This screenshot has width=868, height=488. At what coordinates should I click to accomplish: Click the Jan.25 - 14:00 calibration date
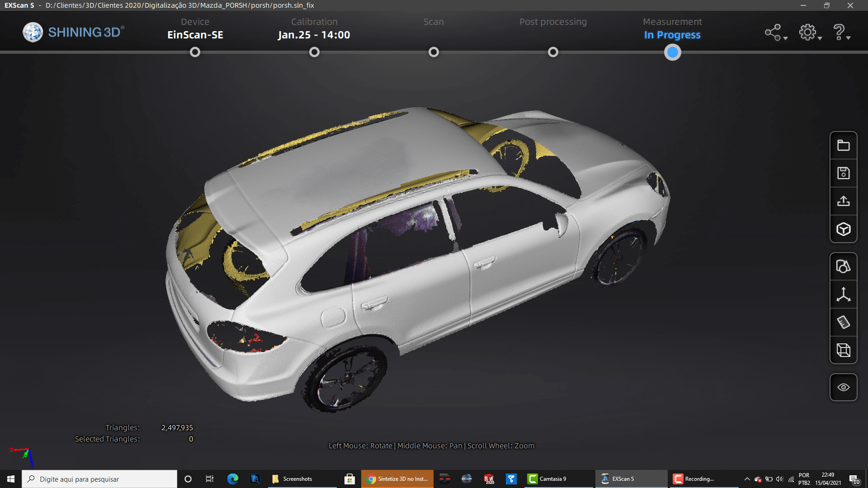click(314, 35)
